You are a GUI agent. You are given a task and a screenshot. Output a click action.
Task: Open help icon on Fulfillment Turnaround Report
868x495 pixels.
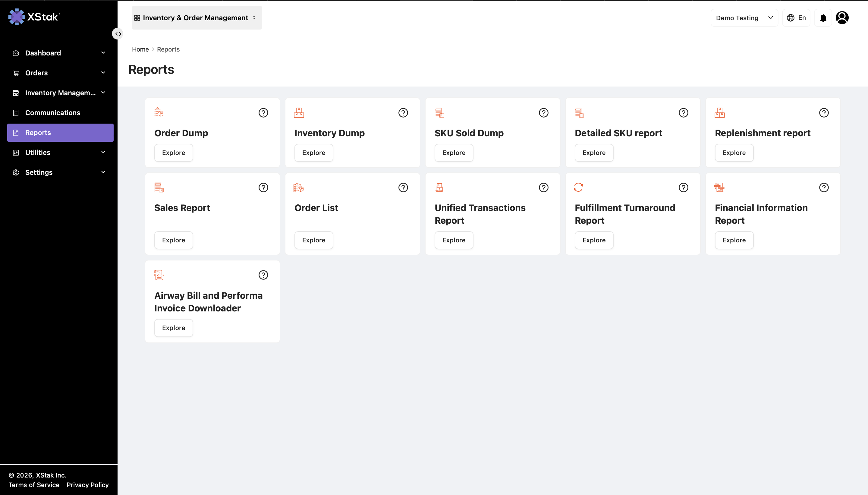point(684,187)
